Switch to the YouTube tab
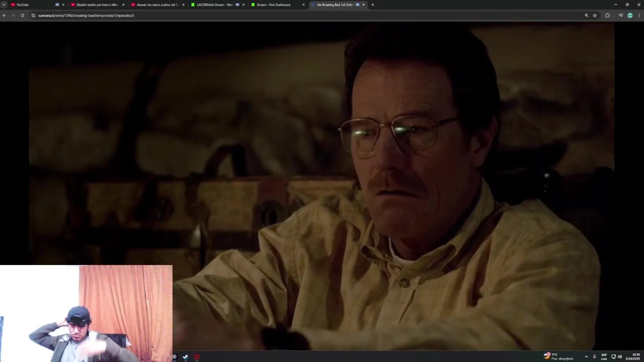 pos(38,5)
